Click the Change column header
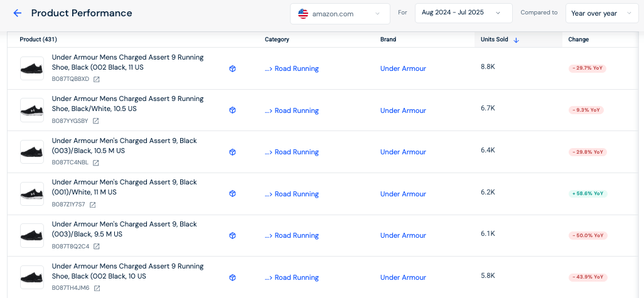This screenshot has height=298, width=644. [578, 40]
